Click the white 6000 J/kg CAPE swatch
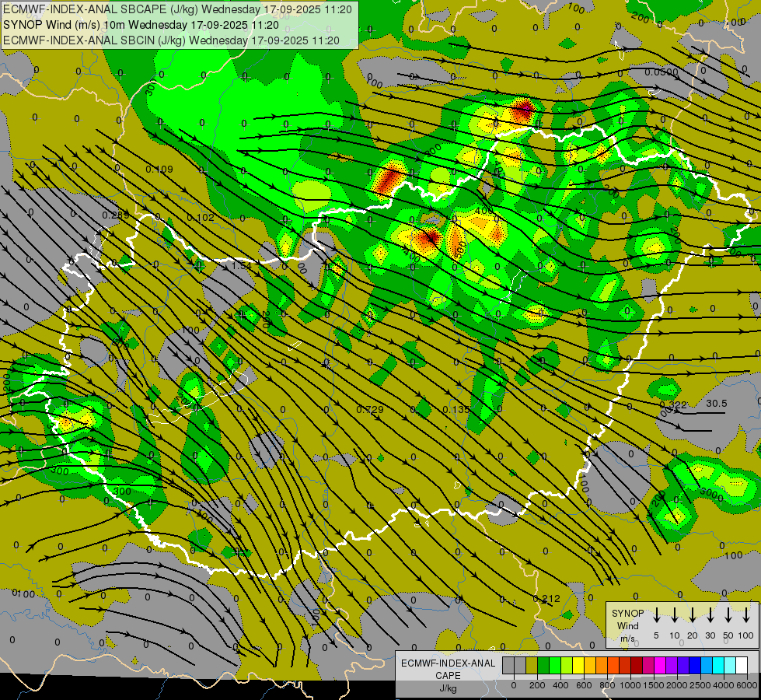Screen dimensions: 761x700 point(742,666)
